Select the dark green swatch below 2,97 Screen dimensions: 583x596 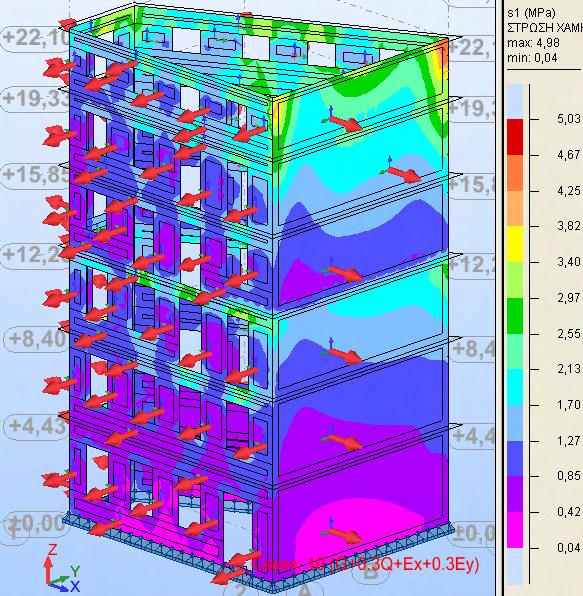[x=515, y=316]
